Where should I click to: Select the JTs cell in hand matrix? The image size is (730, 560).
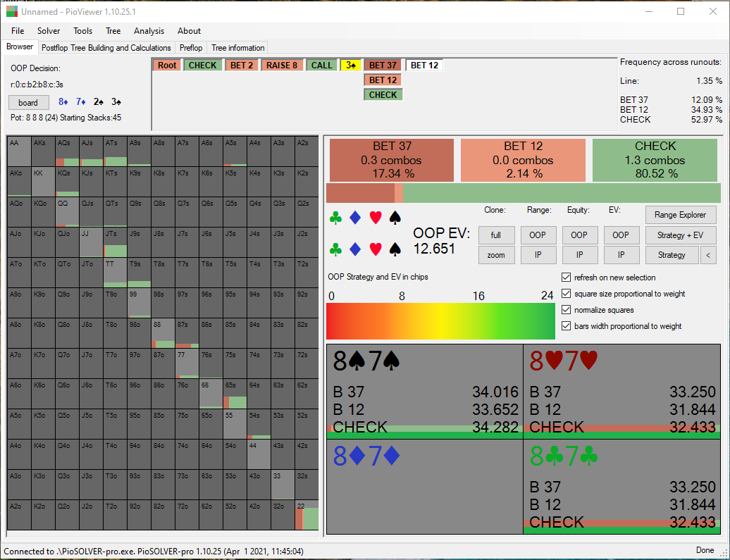tap(115, 242)
